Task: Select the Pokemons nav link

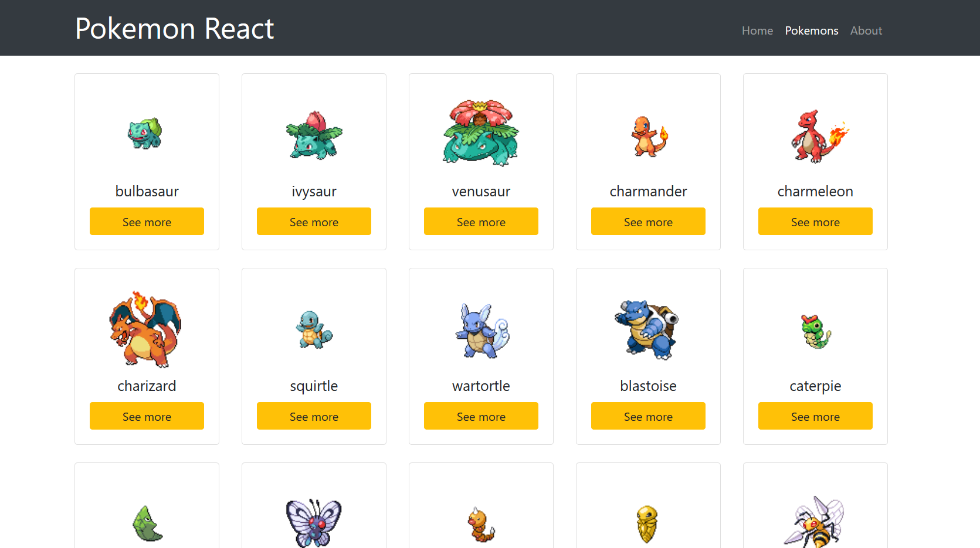Action: [x=812, y=30]
